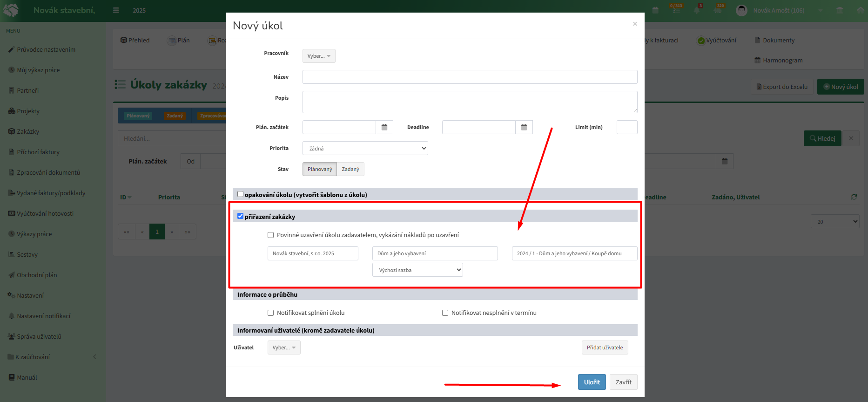Screen dimensions: 868x402
Task: Click the calendar icon in filter row
Action: coord(725,161)
